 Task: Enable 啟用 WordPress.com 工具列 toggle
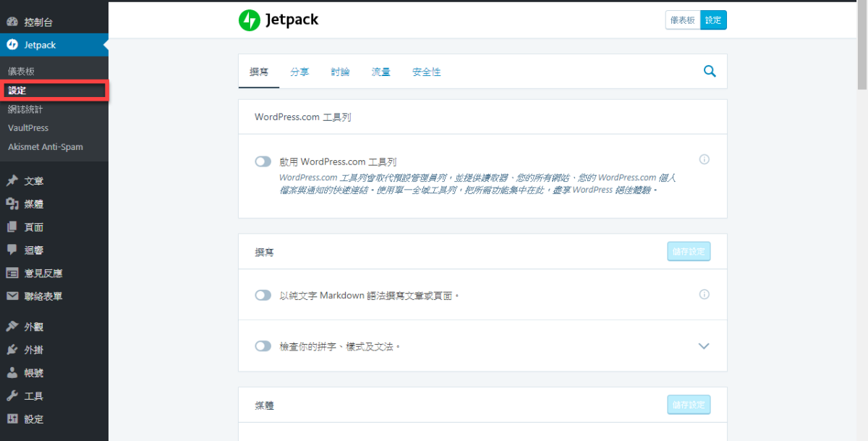pyautogui.click(x=263, y=162)
